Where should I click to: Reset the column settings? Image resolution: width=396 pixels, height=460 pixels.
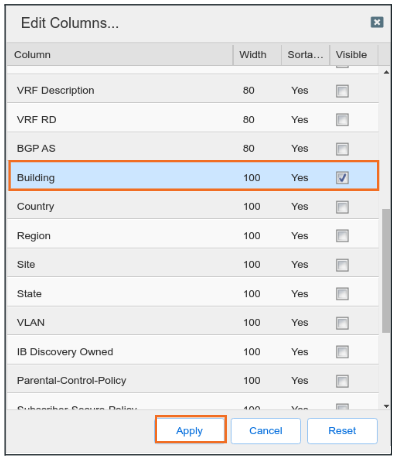[342, 431]
